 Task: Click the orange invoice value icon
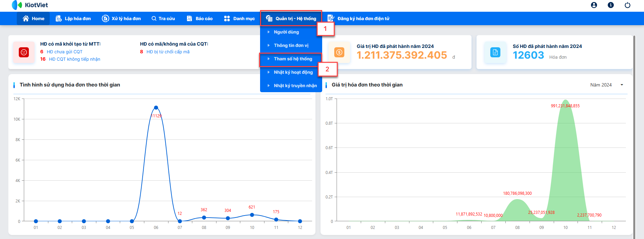[x=339, y=52]
